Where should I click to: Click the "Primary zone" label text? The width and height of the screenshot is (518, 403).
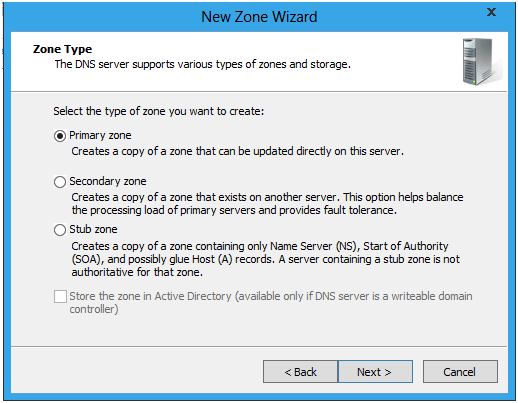(x=100, y=135)
